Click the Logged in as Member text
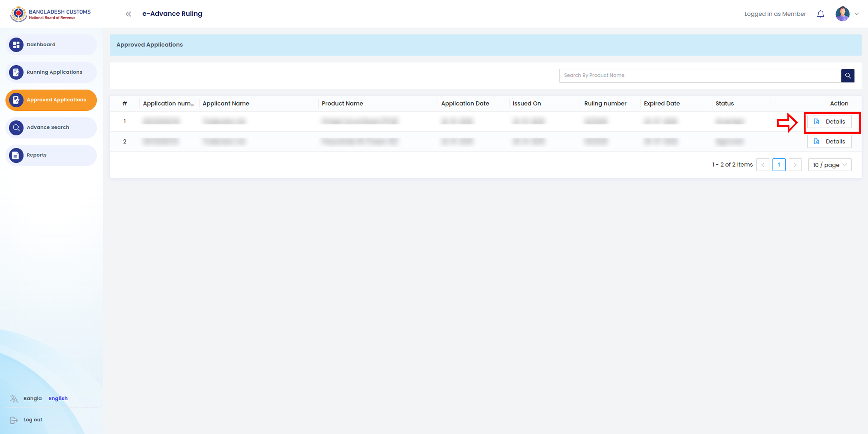This screenshot has width=868, height=434. tap(775, 14)
